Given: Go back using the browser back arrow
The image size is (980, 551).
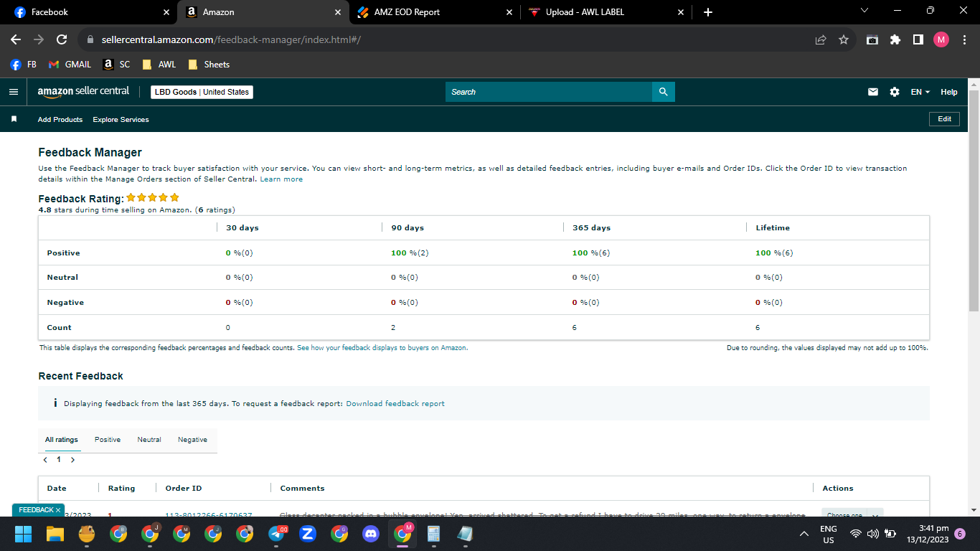Looking at the screenshot, I should tap(16, 40).
